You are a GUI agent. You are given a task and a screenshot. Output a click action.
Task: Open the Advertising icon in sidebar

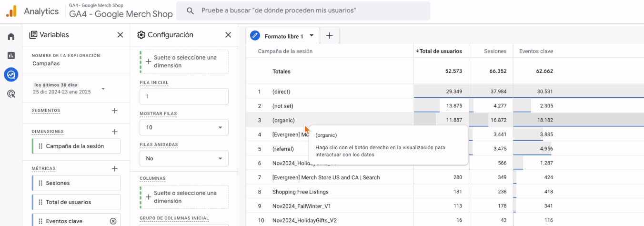[x=11, y=93]
